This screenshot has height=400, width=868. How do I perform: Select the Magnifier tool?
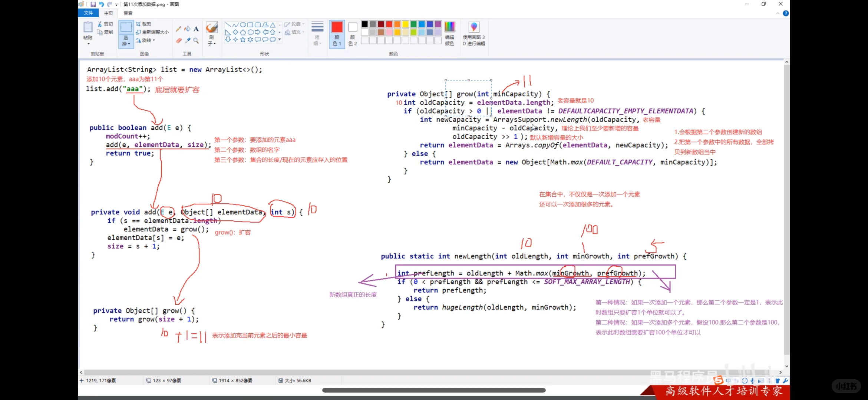click(196, 40)
